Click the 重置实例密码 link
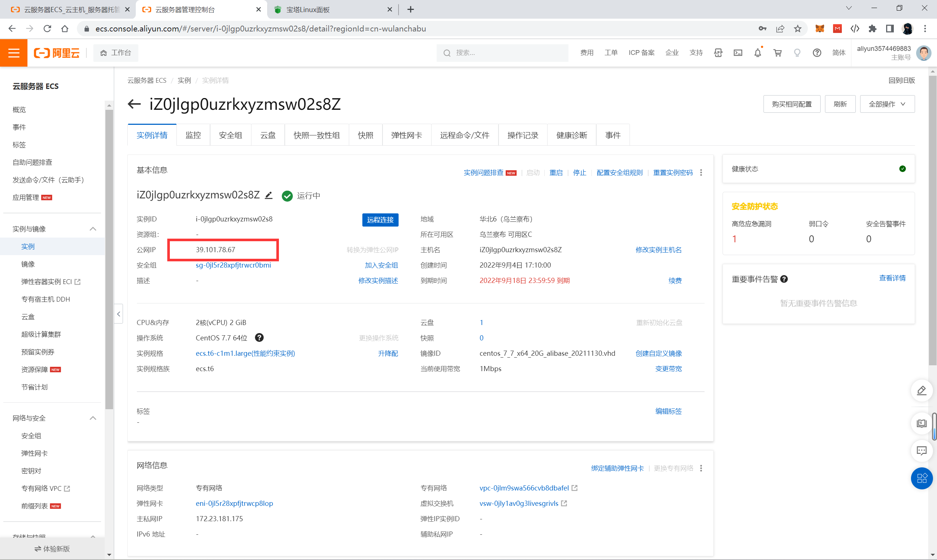Image resolution: width=937 pixels, height=560 pixels. [x=673, y=172]
